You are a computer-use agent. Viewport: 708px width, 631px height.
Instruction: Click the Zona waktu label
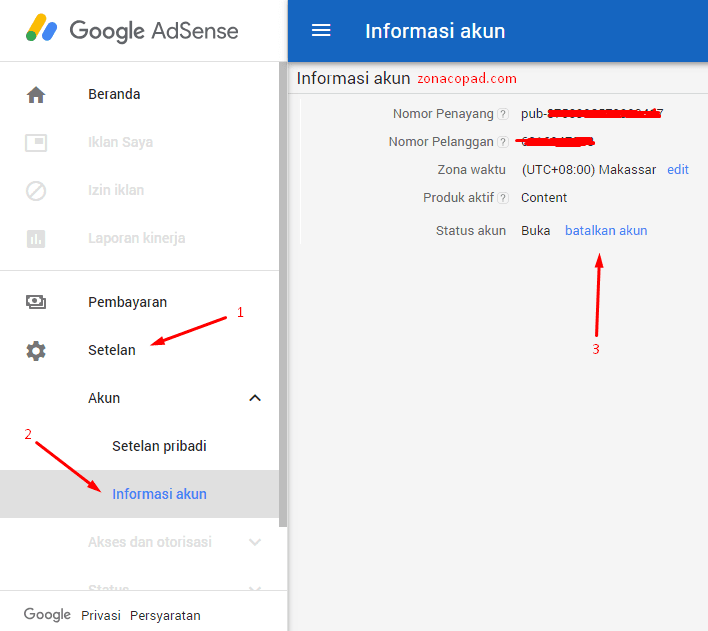coord(471,170)
